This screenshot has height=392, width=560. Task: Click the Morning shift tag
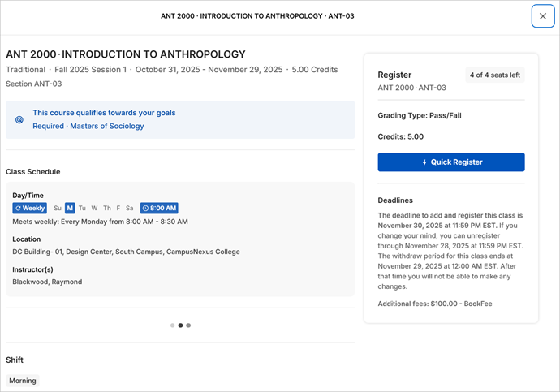23,381
